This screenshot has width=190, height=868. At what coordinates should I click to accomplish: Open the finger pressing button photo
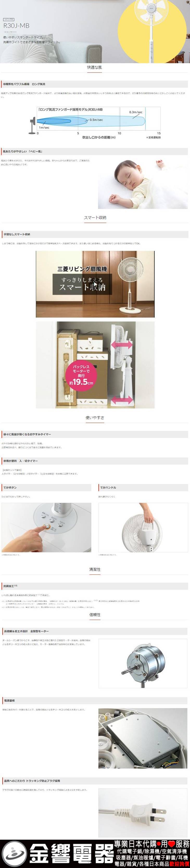(x=46, y=527)
